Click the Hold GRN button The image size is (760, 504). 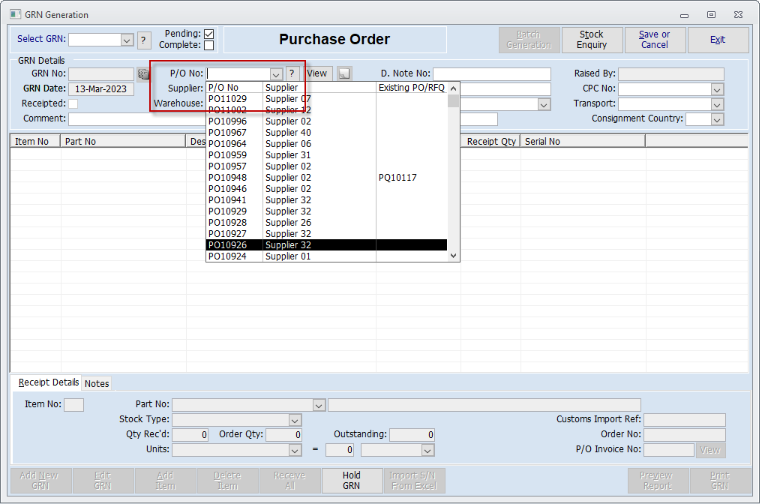[351, 481]
